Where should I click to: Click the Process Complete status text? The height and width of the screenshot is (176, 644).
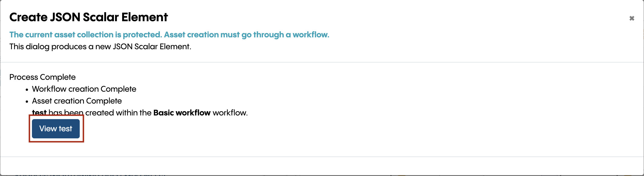[42, 77]
